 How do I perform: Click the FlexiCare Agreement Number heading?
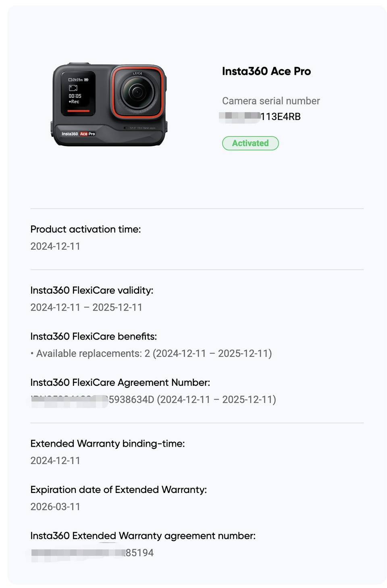(120, 382)
